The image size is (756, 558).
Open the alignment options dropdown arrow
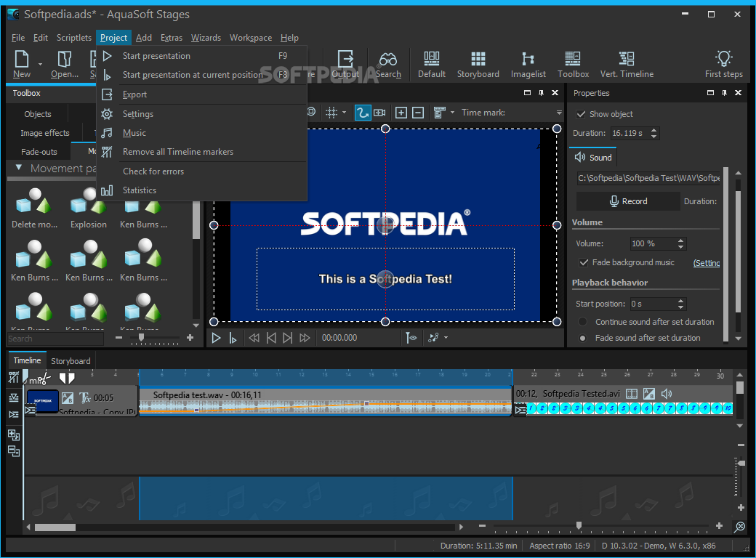tap(452, 113)
